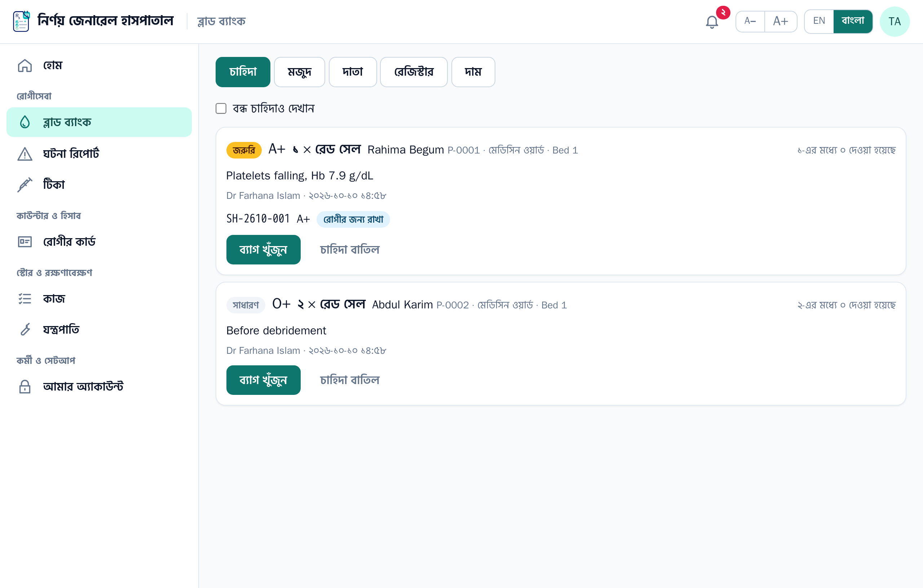Viewport: 923px width, 588px height.
Task: Open রোগীর কার্ড in the sidebar
Action: pos(99,242)
